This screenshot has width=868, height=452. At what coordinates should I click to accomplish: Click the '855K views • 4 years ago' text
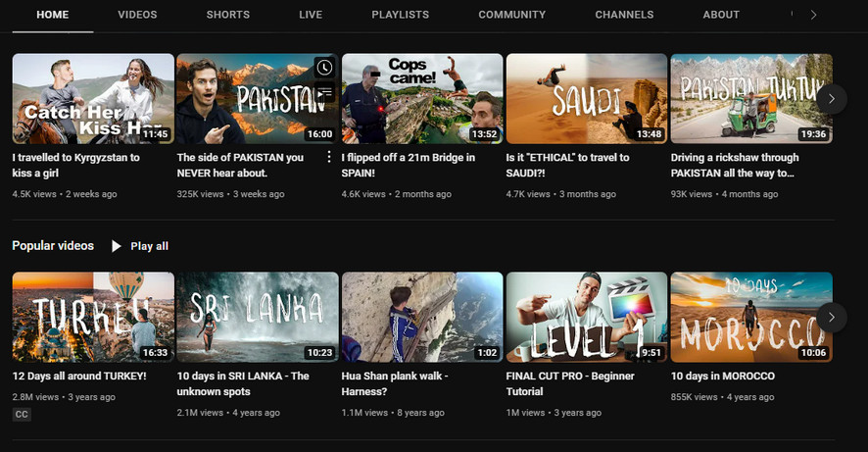pyautogui.click(x=722, y=397)
